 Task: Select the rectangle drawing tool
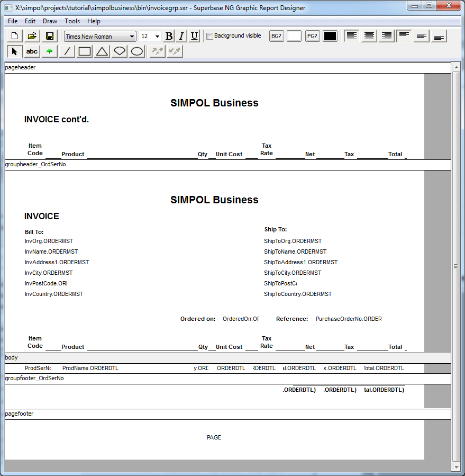coord(84,51)
